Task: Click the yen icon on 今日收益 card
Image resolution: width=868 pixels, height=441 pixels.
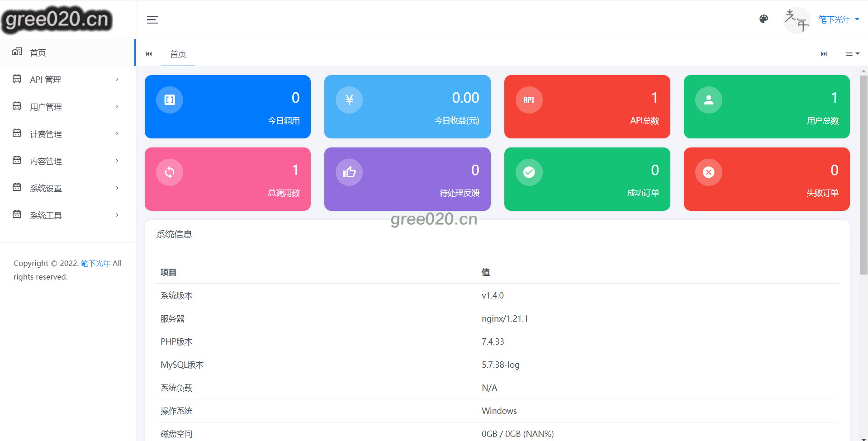Action: (x=349, y=100)
